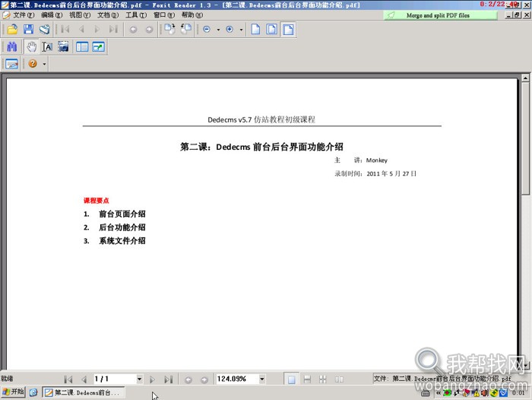Screen dimensions: 532x400
Task: Open the 文件 menu
Action: tap(24, 15)
